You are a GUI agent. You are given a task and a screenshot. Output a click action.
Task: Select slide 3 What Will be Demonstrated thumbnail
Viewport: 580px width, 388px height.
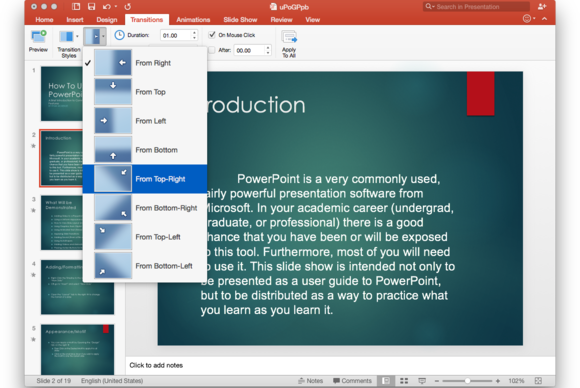pyautogui.click(x=61, y=223)
